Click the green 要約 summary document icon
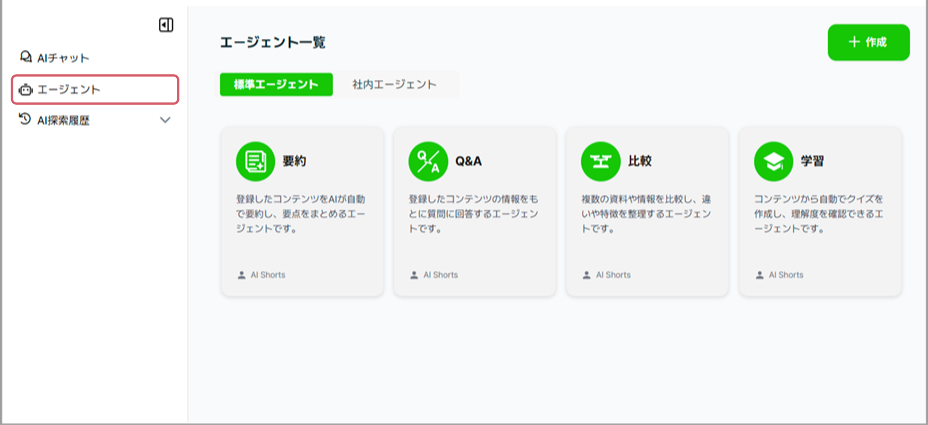This screenshot has height=425, width=928. coord(255,161)
